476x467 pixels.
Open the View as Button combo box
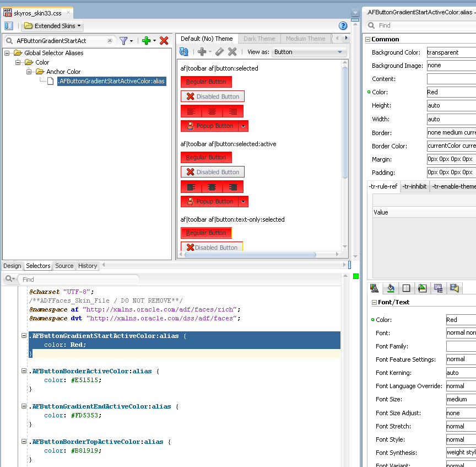pyautogui.click(x=309, y=52)
